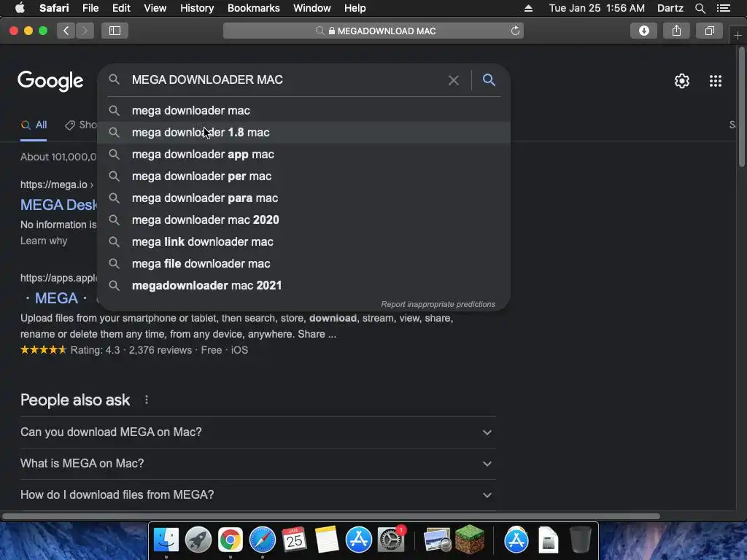The height and width of the screenshot is (560, 747).
Task: Open the 'MEGA Desk' result title
Action: 59,205
